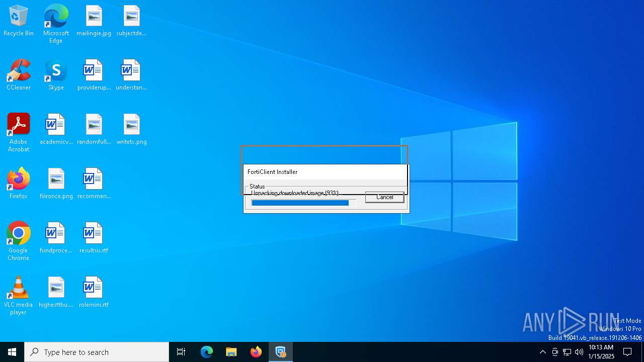Select the Microsoft Edge desktop shortcut
This screenshot has width=644, height=362.
pyautogui.click(x=56, y=24)
